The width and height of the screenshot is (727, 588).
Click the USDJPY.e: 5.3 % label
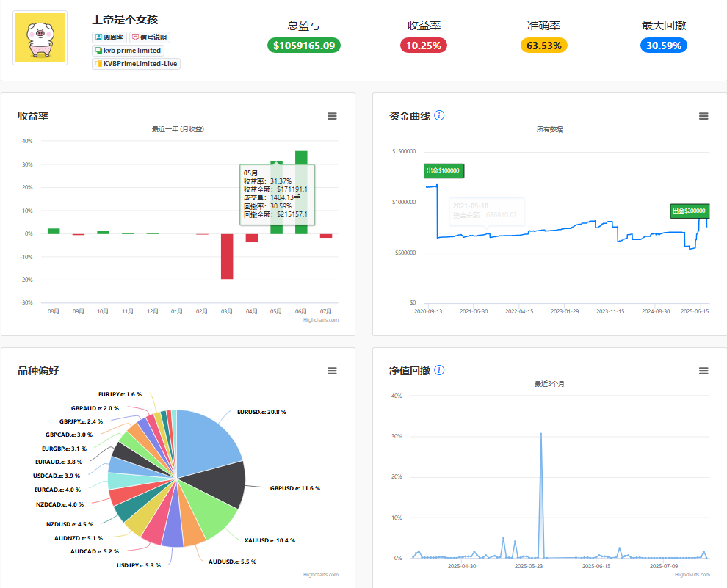[x=139, y=565]
